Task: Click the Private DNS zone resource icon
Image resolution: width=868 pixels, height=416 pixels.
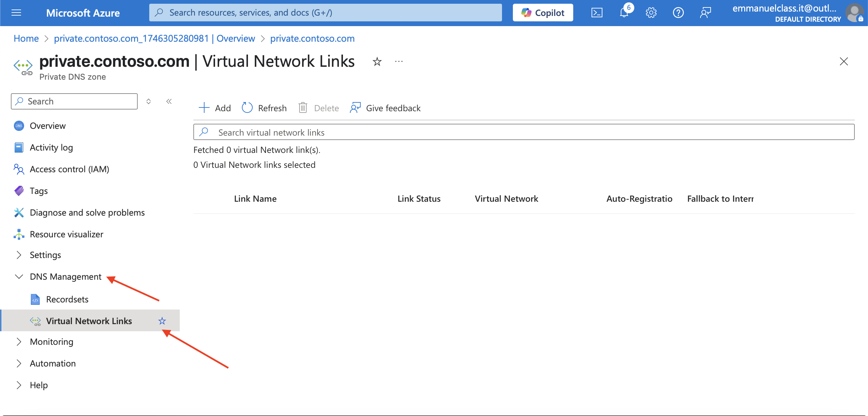Action: (x=23, y=67)
